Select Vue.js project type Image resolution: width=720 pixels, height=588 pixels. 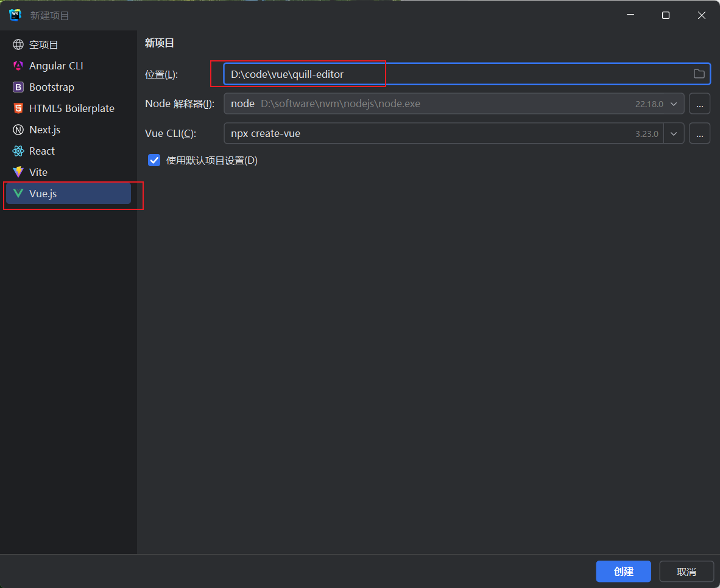(68, 193)
